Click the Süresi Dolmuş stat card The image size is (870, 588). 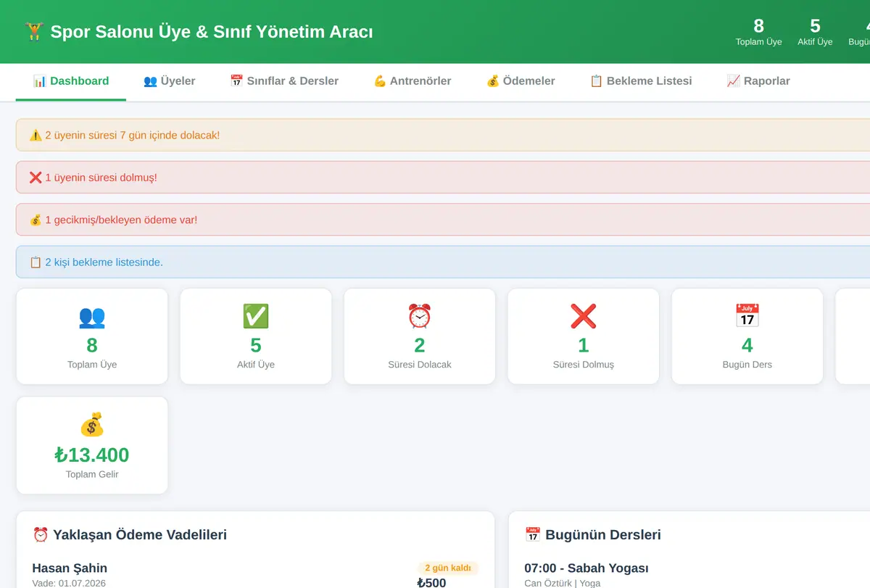click(x=584, y=336)
